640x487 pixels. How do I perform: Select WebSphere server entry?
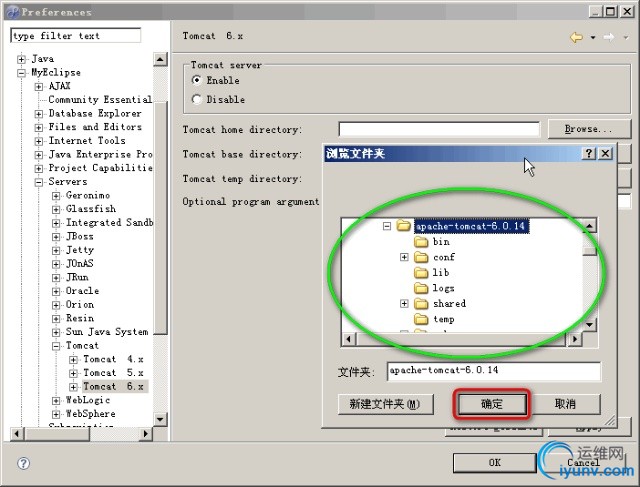[x=91, y=414]
